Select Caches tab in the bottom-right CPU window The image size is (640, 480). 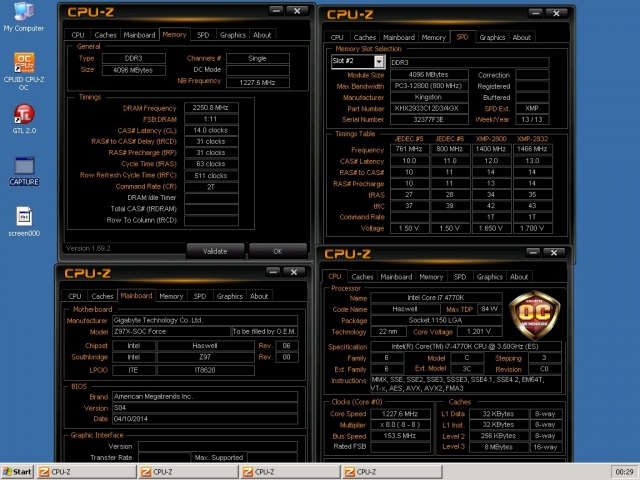tap(363, 276)
